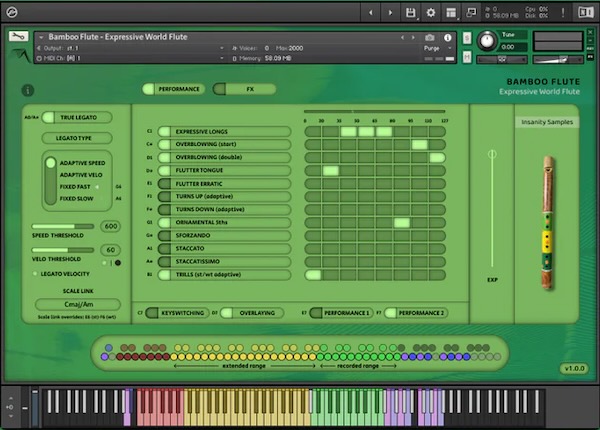Viewport: 600px width, 430px height.
Task: Select Performance 1 preset
Action: 341,313
